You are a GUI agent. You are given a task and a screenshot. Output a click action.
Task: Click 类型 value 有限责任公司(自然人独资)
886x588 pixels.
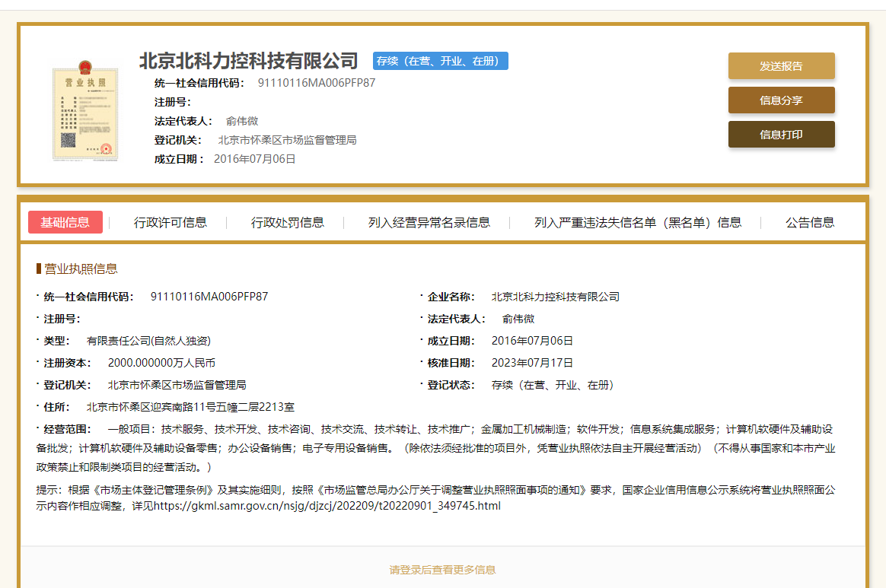(x=148, y=341)
